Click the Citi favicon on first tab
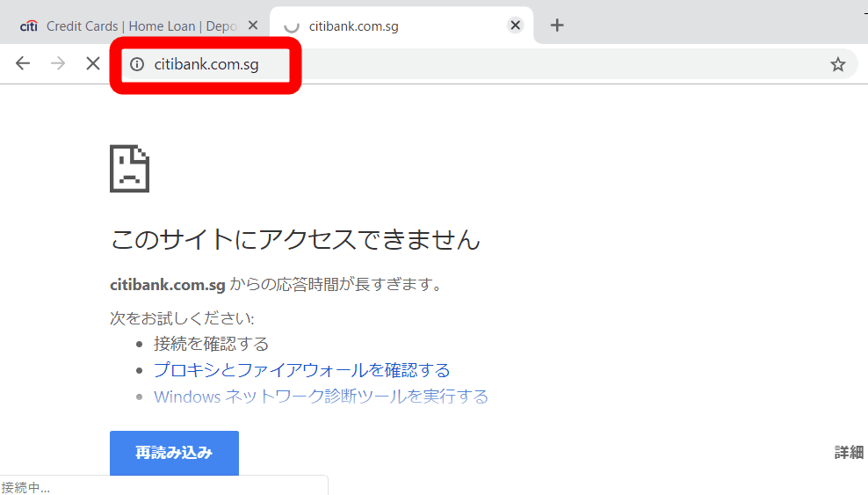Image resolution: width=868 pixels, height=495 pixels. tap(29, 25)
